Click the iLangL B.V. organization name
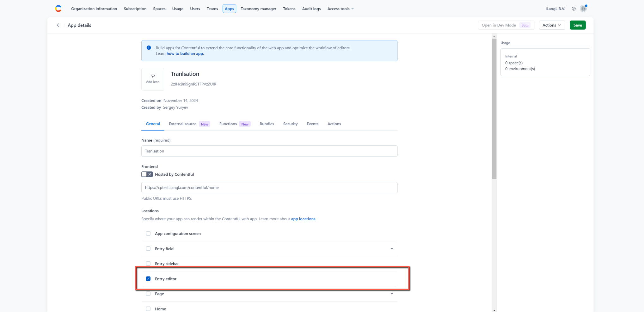Image resolution: width=644 pixels, height=312 pixels. pyautogui.click(x=555, y=9)
